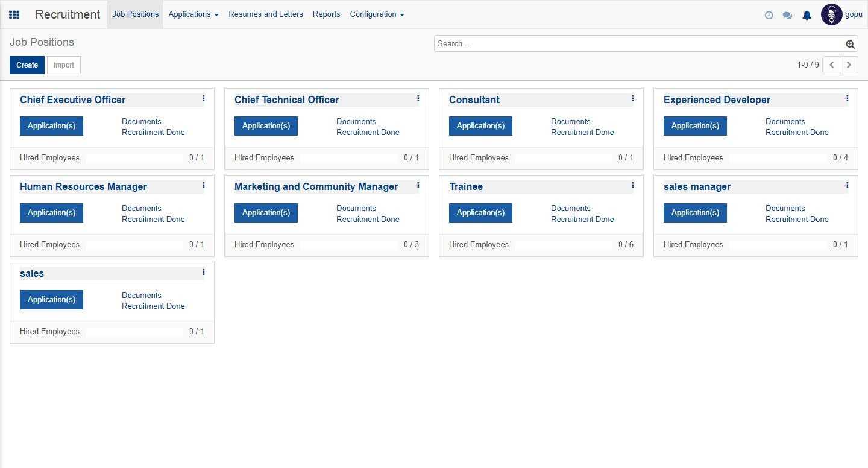Open the conversations chat icon
Image resolution: width=868 pixels, height=468 pixels.
tap(787, 15)
